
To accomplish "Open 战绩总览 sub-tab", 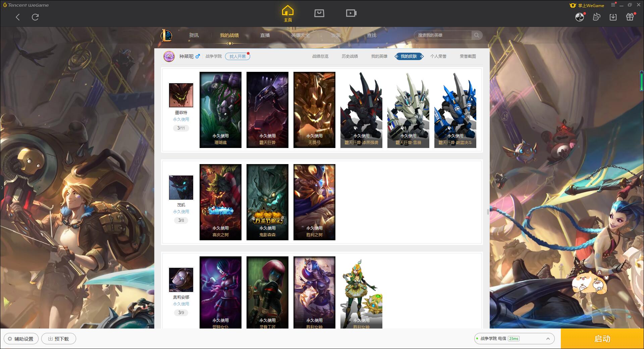I will [320, 56].
